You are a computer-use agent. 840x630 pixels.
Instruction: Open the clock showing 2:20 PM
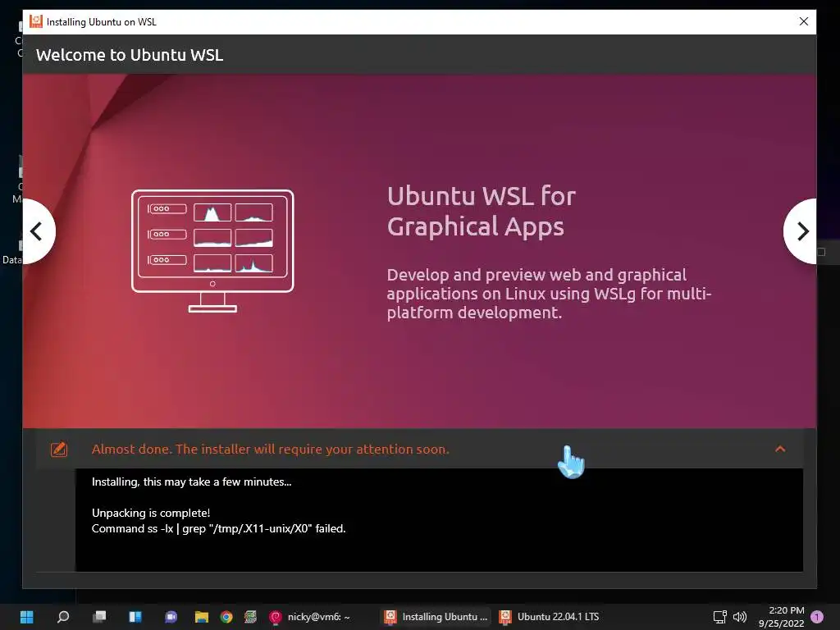tap(782, 617)
